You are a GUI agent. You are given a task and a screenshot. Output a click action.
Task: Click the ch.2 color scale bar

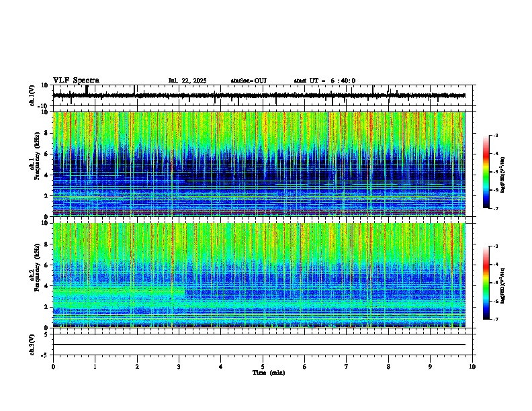coord(486,283)
